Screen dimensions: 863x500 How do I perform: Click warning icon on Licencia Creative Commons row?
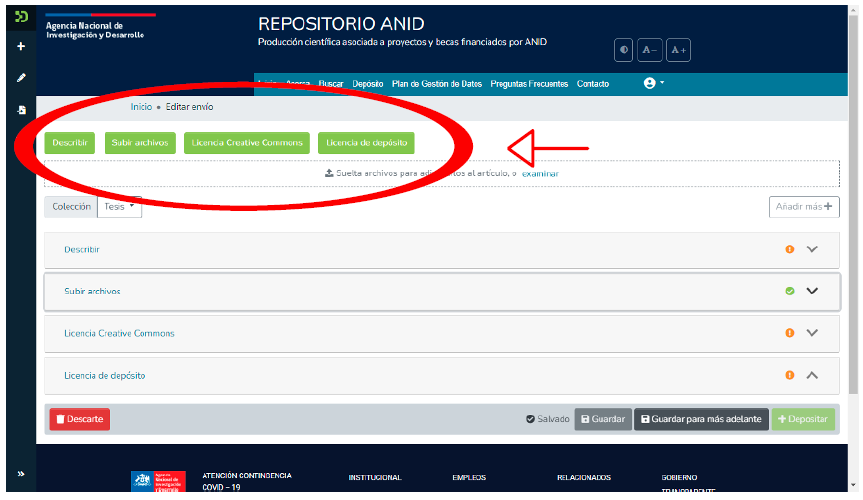[790, 333]
